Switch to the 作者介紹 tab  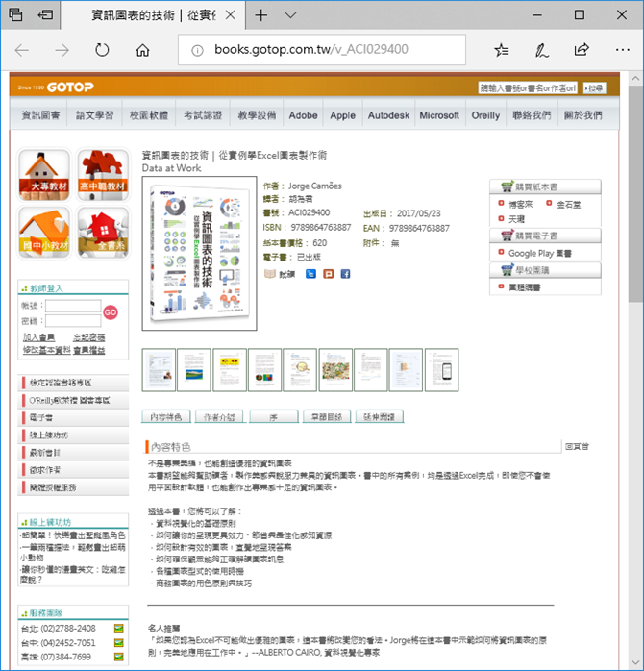[219, 417]
